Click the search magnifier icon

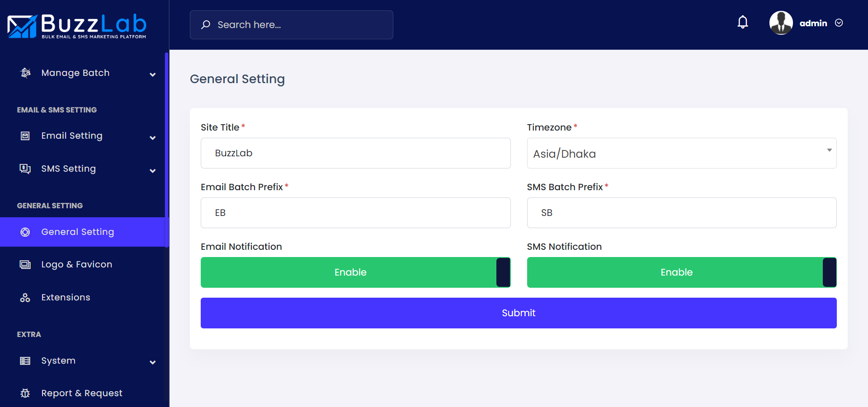pyautogui.click(x=206, y=25)
